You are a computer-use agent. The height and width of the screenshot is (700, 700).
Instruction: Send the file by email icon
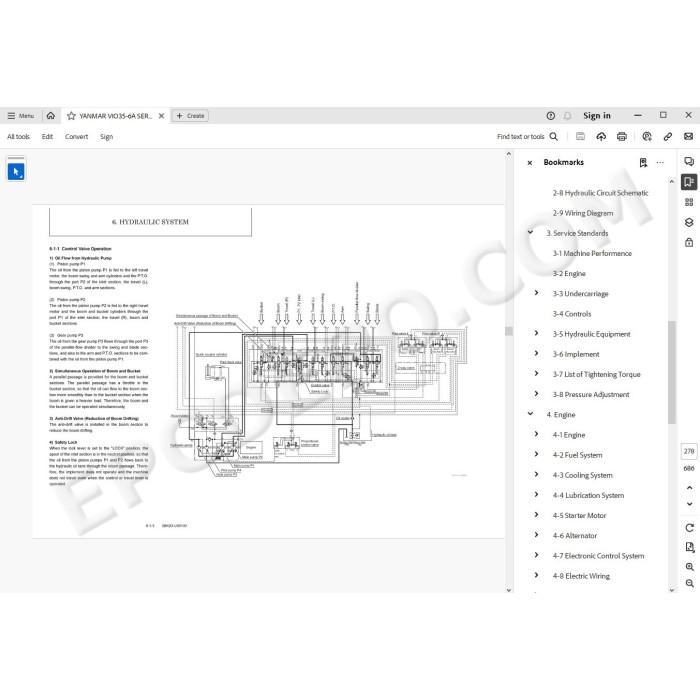[688, 137]
